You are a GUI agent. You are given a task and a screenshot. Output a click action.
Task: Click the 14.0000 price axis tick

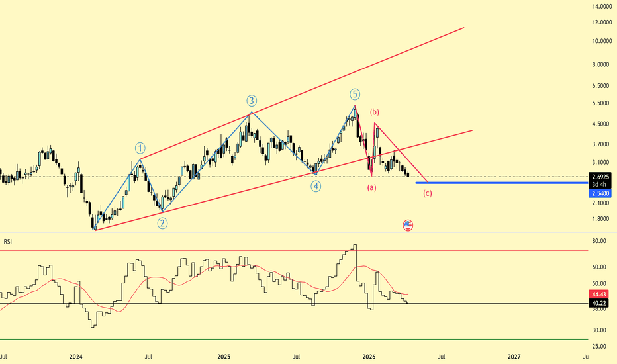tap(602, 7)
